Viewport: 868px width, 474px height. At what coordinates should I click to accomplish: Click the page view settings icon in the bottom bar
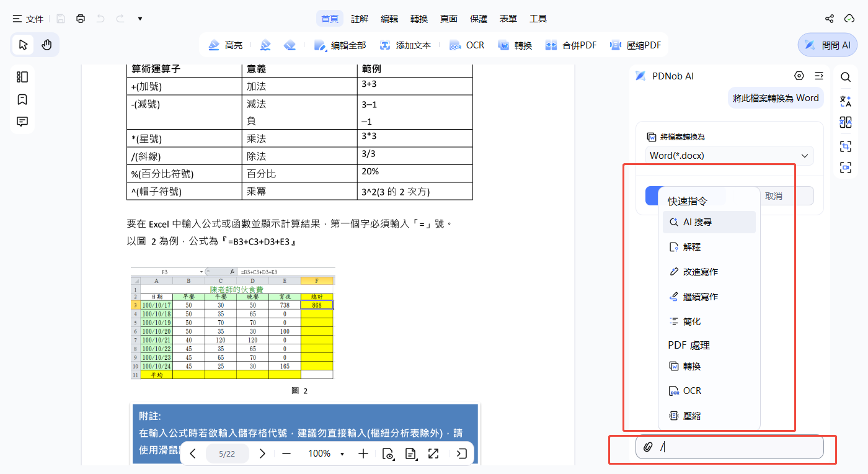pos(388,454)
